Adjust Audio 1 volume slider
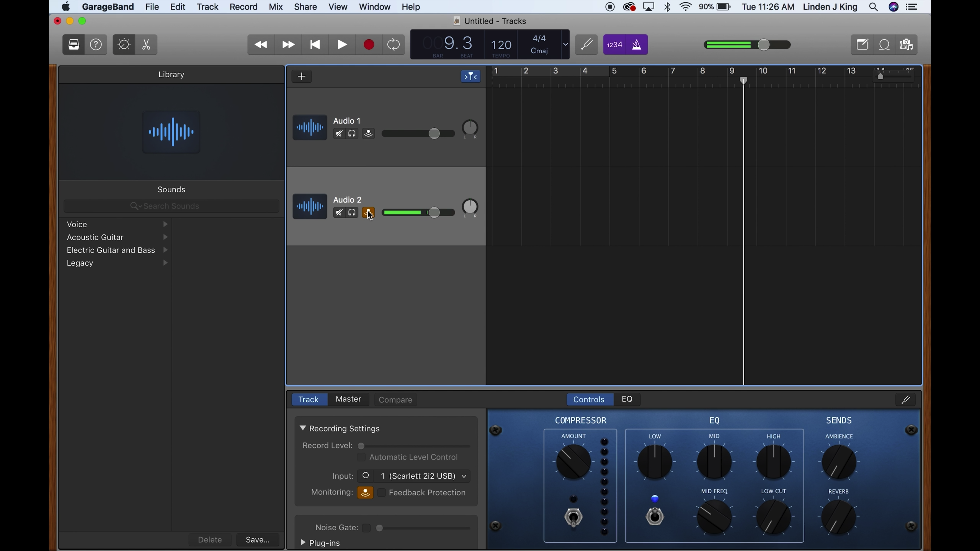Viewport: 980px width, 551px height. tap(434, 134)
